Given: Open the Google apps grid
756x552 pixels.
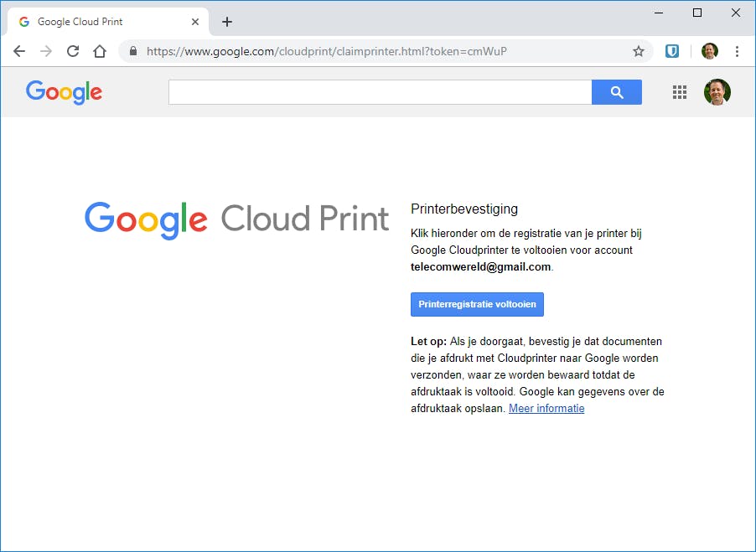Looking at the screenshot, I should (x=680, y=92).
